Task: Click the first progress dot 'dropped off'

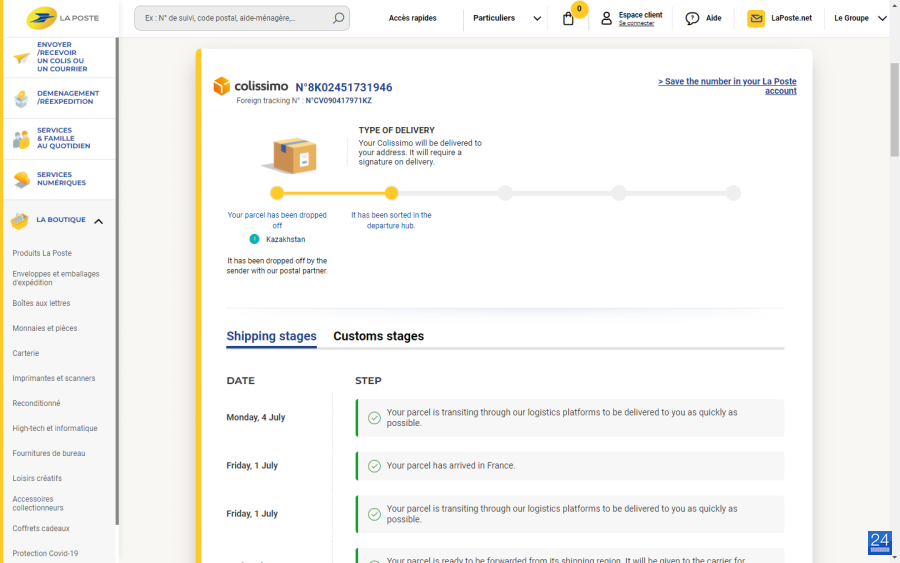Action: pos(277,193)
